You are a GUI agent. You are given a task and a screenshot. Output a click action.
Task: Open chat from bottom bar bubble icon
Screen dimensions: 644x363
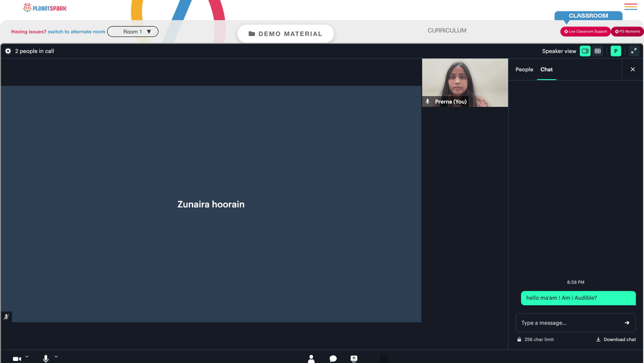333,358
